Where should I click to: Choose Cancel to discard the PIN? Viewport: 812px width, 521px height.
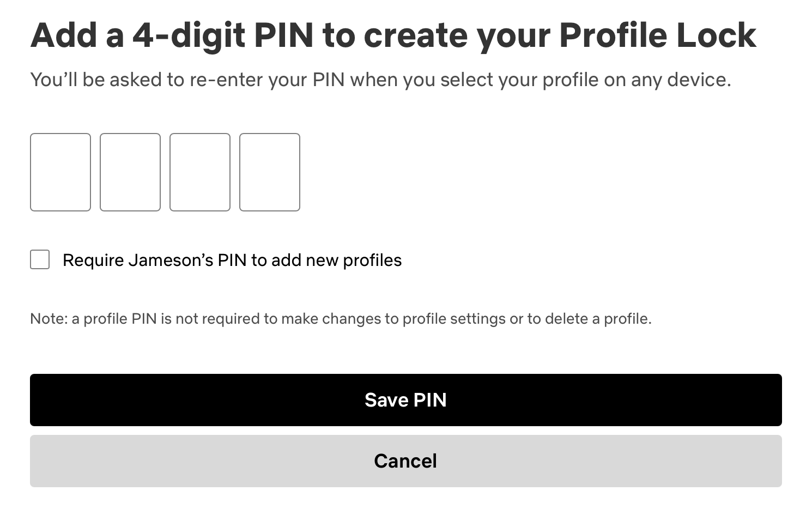pyautogui.click(x=405, y=461)
